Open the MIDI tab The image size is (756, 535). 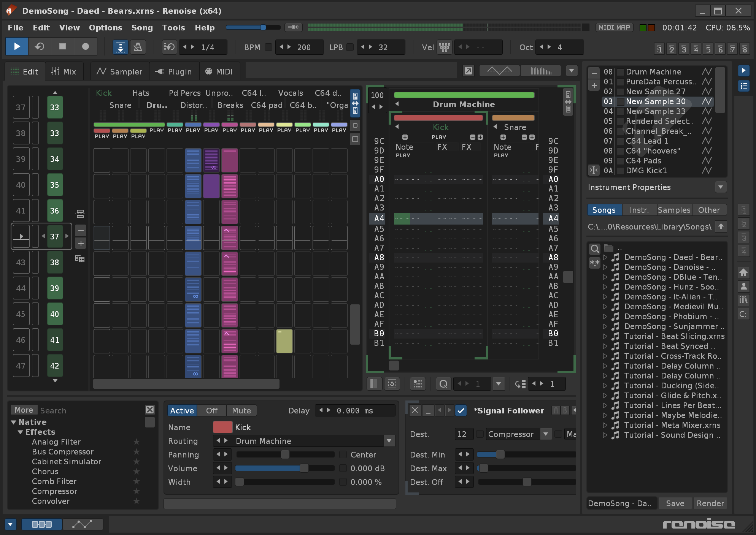[x=219, y=71]
